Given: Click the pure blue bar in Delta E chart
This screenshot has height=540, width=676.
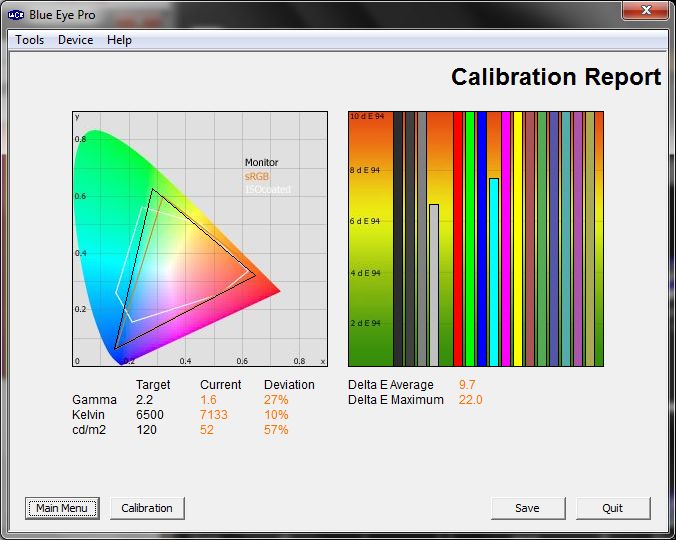Looking at the screenshot, I should [x=482, y=238].
